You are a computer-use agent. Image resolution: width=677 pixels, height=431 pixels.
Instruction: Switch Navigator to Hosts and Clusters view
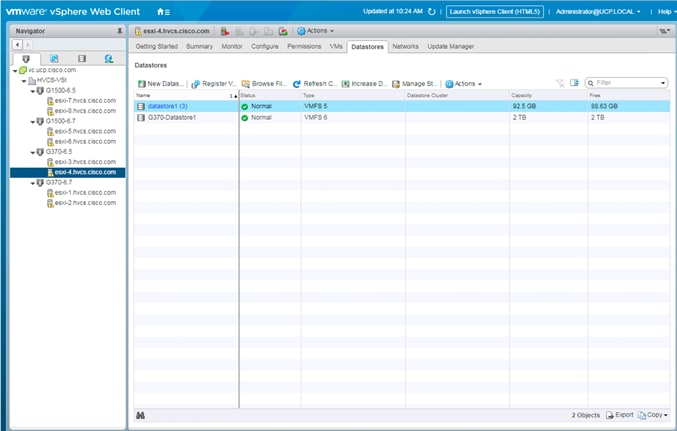26,59
